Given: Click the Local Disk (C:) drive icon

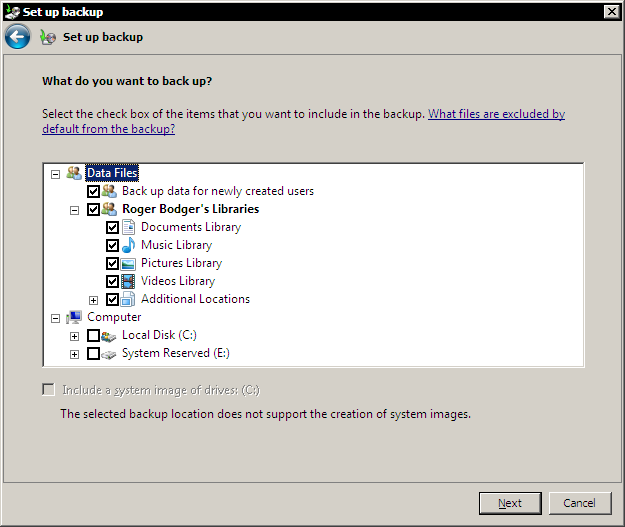Looking at the screenshot, I should (109, 336).
